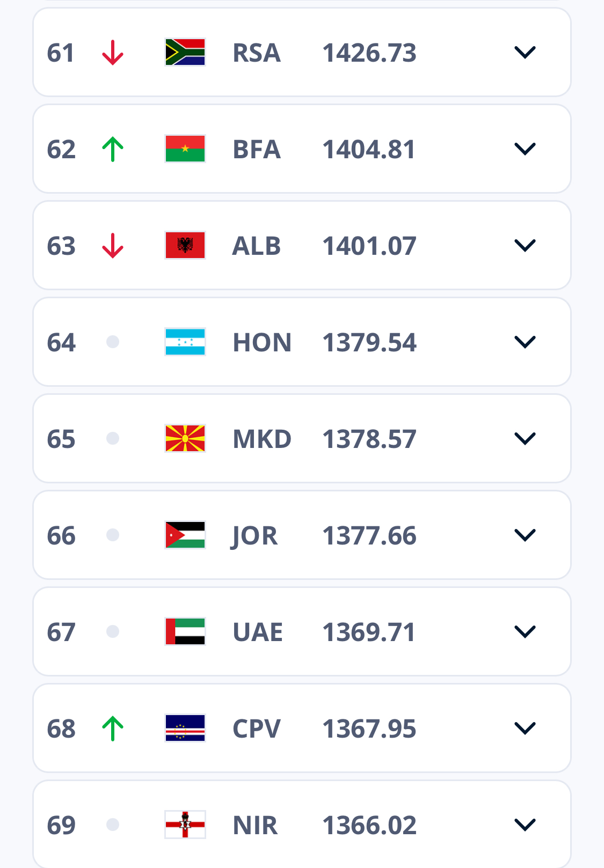Click the Burkina Faso flag icon
The image size is (604, 868).
click(185, 149)
